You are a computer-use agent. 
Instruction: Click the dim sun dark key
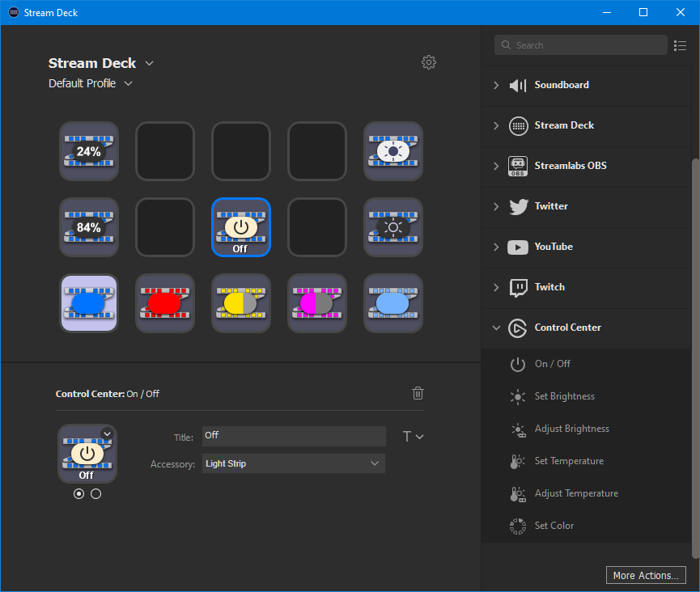point(392,227)
